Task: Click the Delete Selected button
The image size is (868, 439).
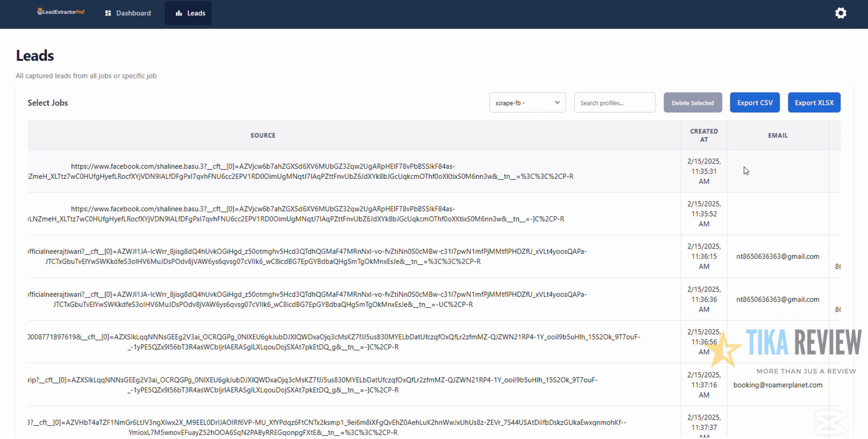Action: 692,102
